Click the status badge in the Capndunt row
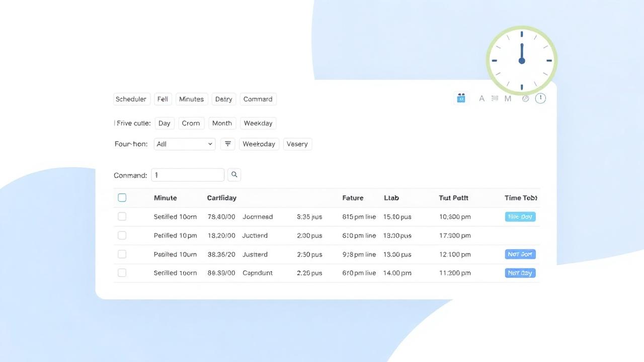644x362 pixels. pos(520,273)
